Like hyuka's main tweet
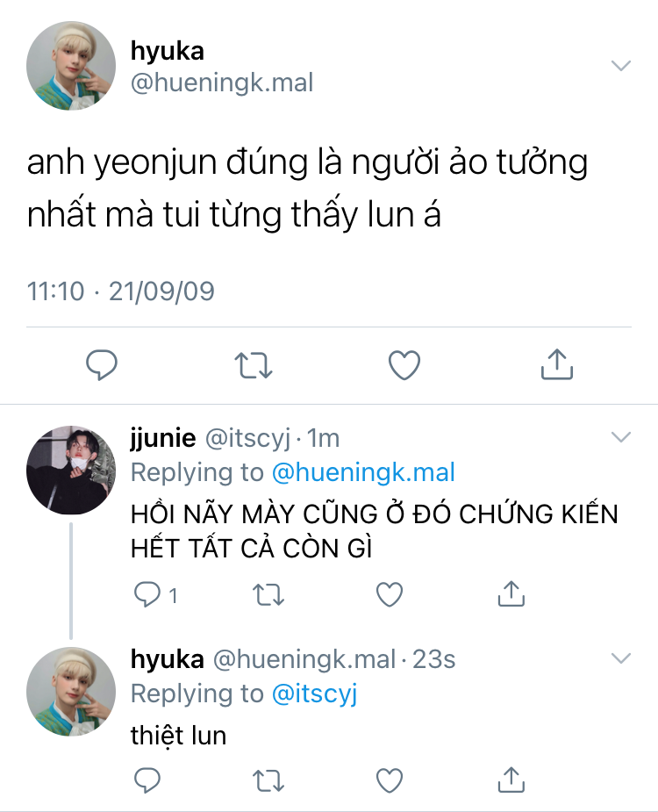The height and width of the screenshot is (812, 658). click(404, 365)
